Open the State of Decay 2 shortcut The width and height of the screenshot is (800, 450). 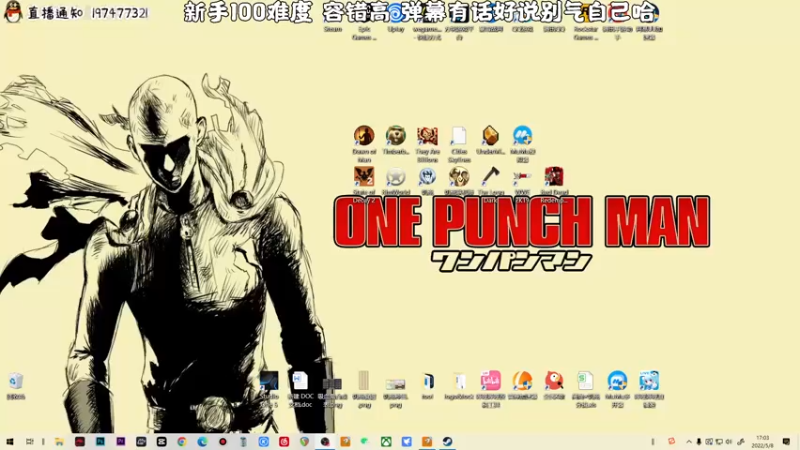[364, 177]
